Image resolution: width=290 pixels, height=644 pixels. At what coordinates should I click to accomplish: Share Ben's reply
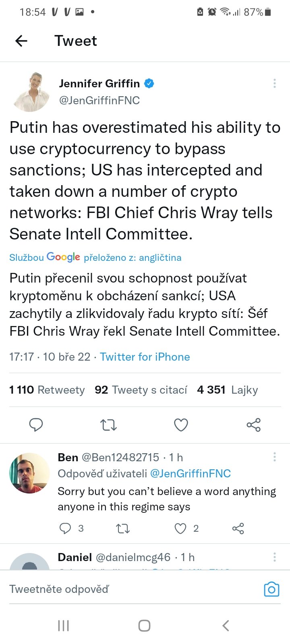coord(238,528)
